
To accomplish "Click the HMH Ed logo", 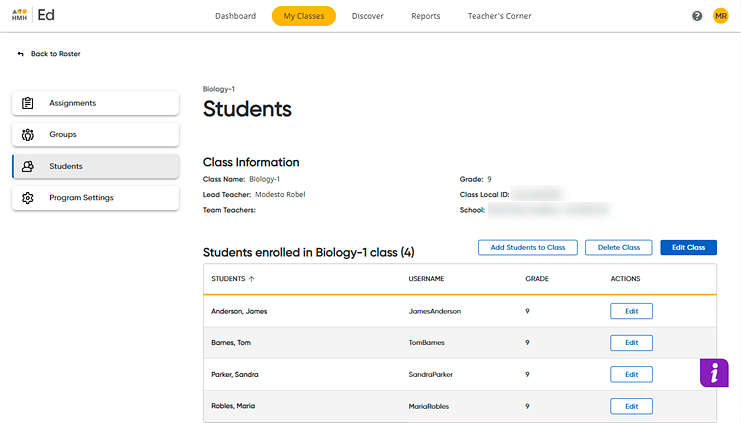I will click(x=33, y=15).
